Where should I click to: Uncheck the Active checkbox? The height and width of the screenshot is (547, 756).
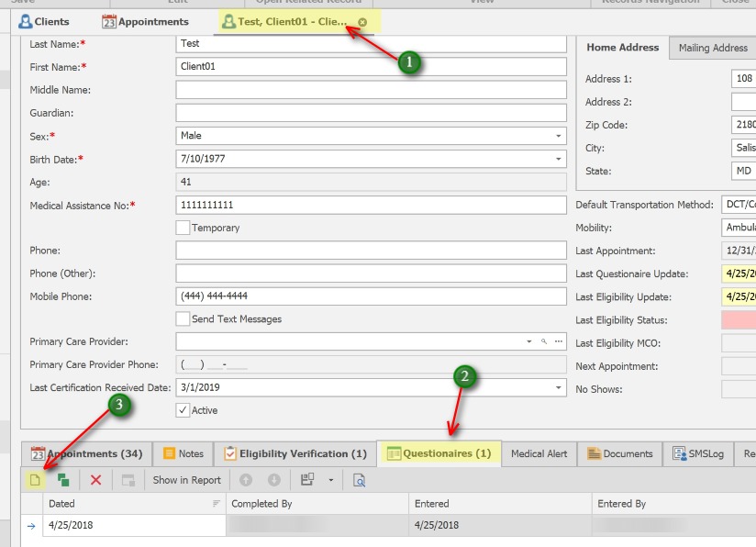(x=183, y=410)
